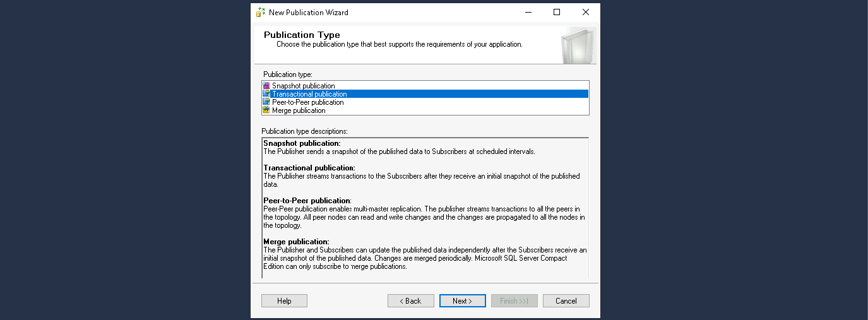868x320 pixels.
Task: Maximize the New Publication Wizard window
Action: click(556, 12)
